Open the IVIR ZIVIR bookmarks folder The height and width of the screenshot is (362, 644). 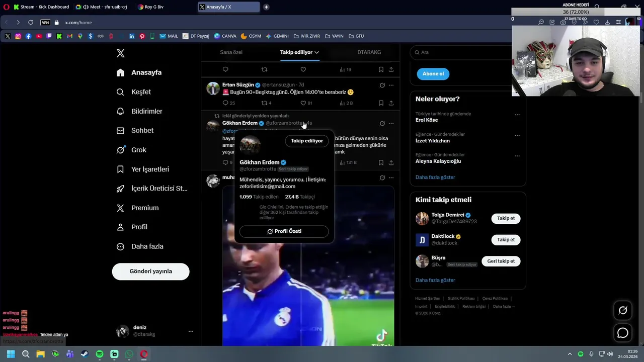pyautogui.click(x=307, y=36)
